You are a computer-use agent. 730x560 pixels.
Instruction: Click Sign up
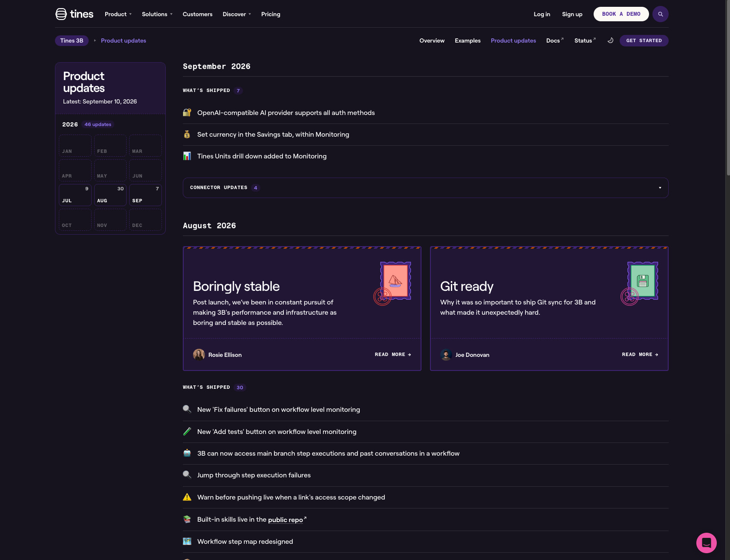[x=572, y=14]
